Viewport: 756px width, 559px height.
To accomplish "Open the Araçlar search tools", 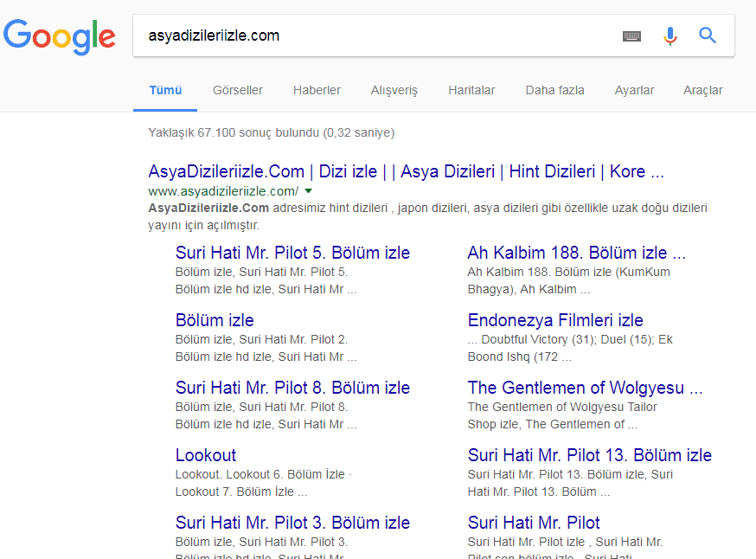I will [702, 90].
